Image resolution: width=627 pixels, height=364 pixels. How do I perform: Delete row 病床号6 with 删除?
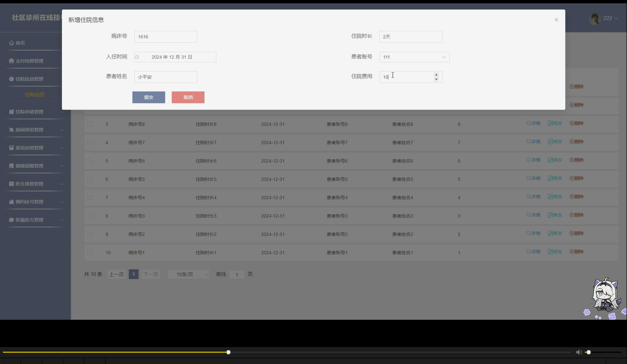point(577,160)
